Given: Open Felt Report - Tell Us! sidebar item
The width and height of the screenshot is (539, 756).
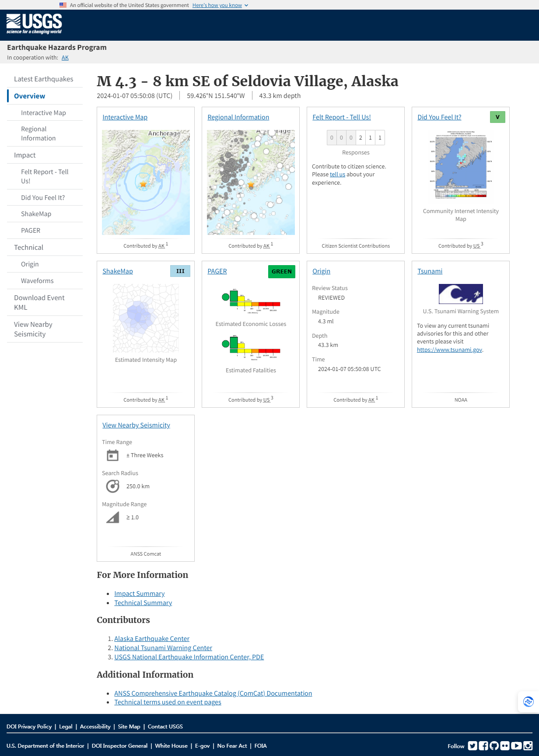Looking at the screenshot, I should (x=45, y=177).
